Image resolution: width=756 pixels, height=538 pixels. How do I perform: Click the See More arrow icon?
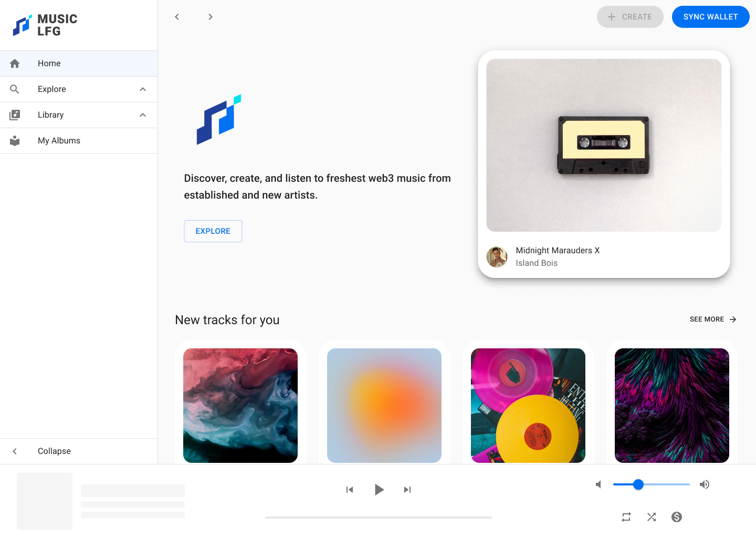point(733,319)
